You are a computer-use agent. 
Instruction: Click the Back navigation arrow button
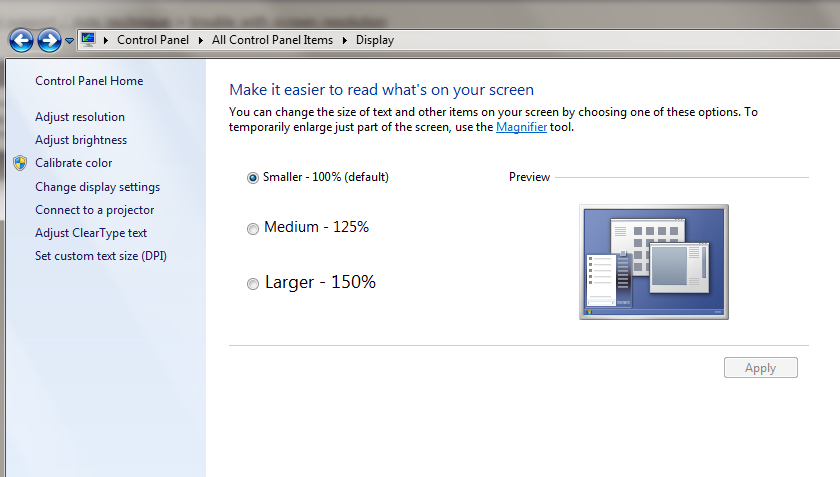pyautogui.click(x=21, y=40)
